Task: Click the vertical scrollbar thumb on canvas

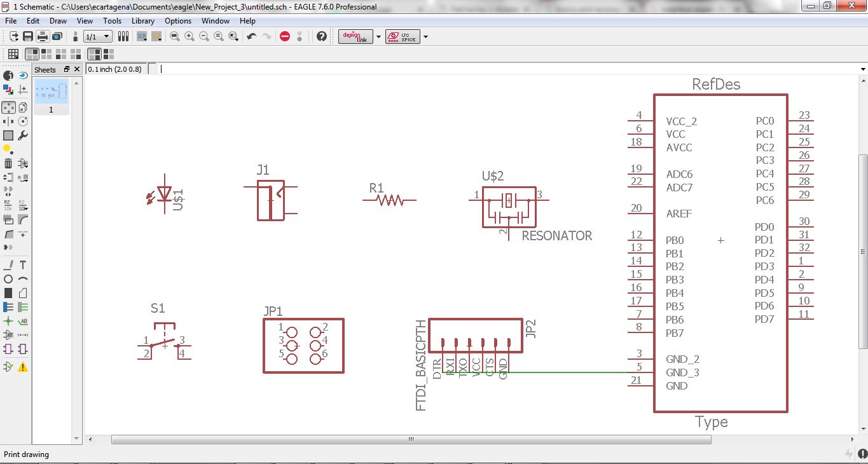Action: (863, 251)
